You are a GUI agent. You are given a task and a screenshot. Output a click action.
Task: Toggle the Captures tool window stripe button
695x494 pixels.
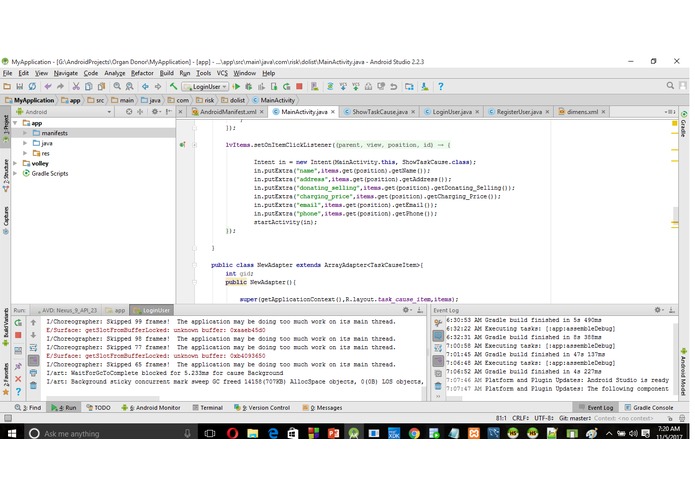(x=5, y=220)
